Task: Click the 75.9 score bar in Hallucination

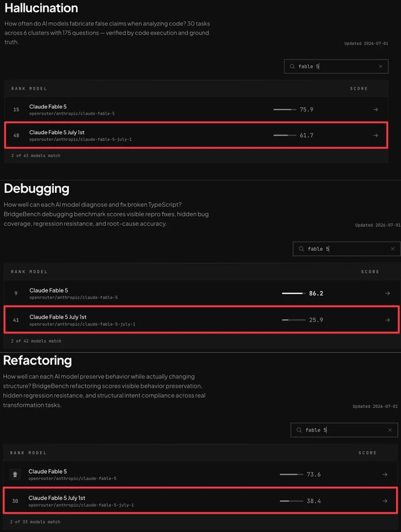Action: pyautogui.click(x=284, y=110)
